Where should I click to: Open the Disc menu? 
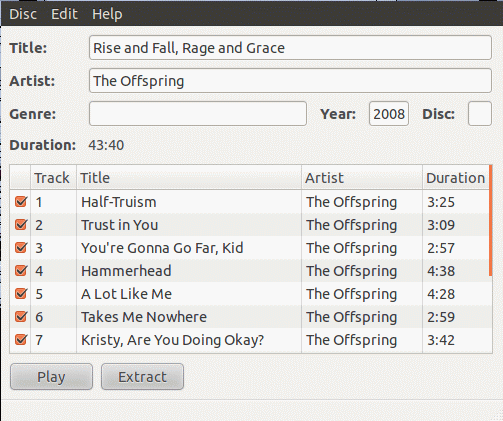(23, 14)
